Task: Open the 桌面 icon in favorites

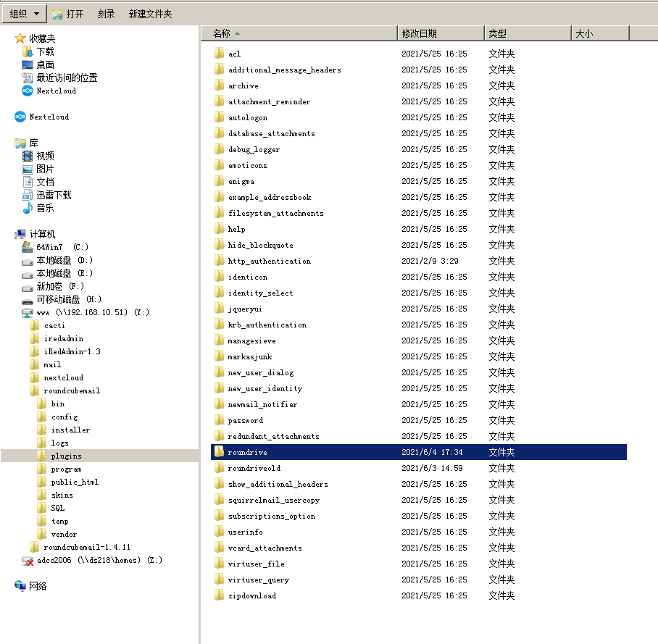Action: tap(28, 64)
